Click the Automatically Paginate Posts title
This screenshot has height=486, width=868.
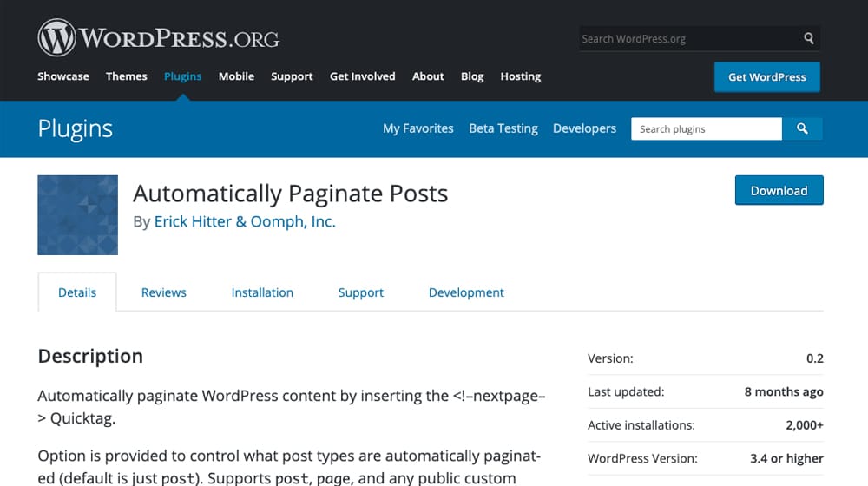click(x=290, y=194)
